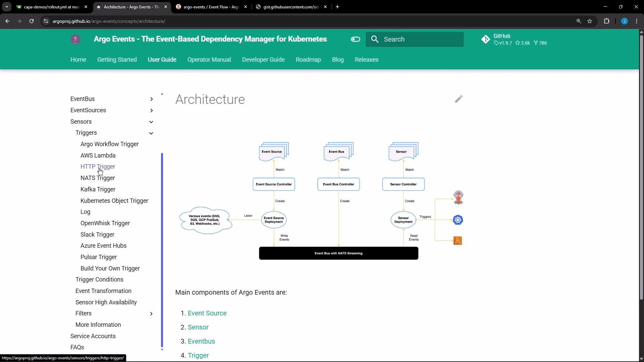The width and height of the screenshot is (644, 362).
Task: Open the Blog navigation tab
Action: (x=338, y=60)
